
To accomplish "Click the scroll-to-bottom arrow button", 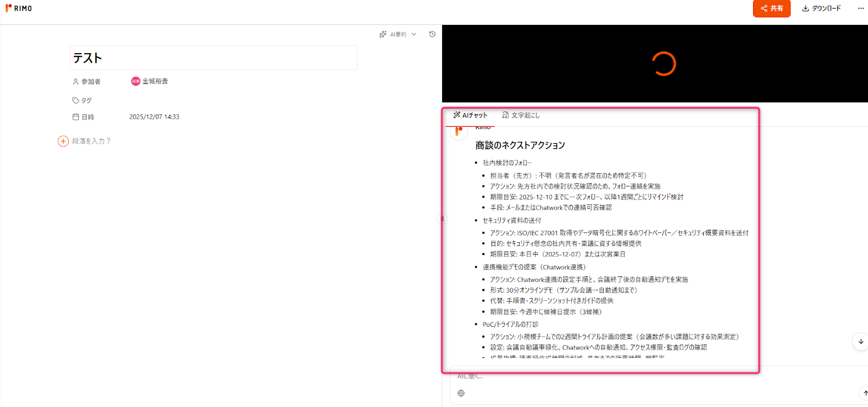I will pyautogui.click(x=860, y=342).
